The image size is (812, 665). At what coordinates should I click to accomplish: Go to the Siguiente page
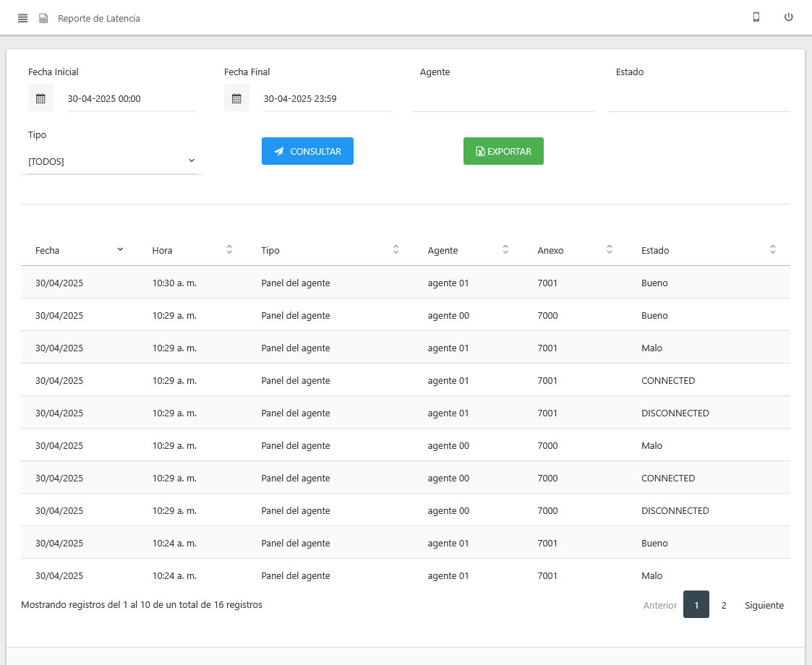coord(764,605)
